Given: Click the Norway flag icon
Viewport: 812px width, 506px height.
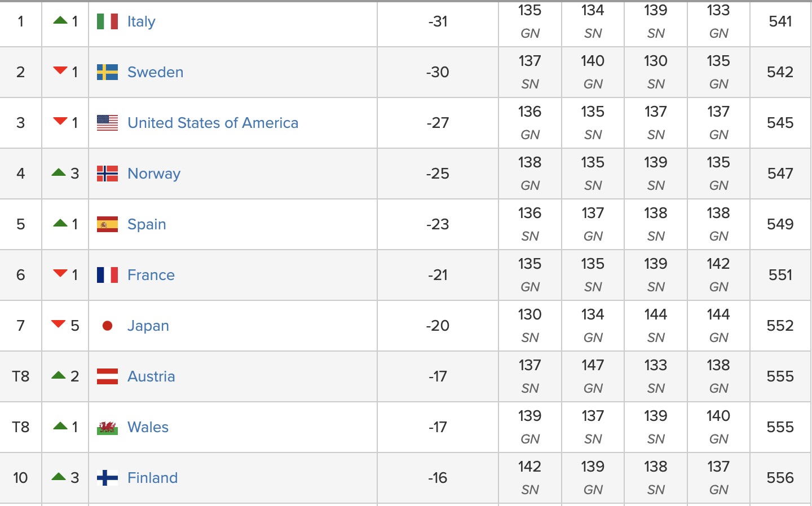Looking at the screenshot, I should pos(107,174).
